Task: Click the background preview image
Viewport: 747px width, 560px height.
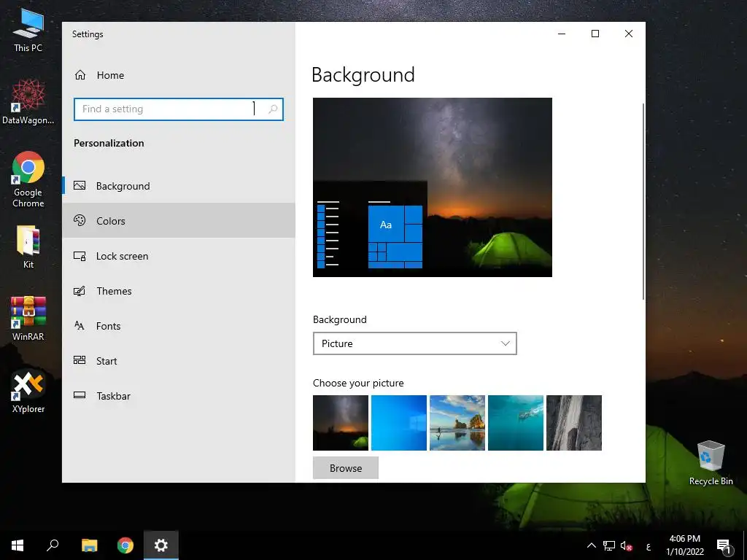Action: (433, 187)
